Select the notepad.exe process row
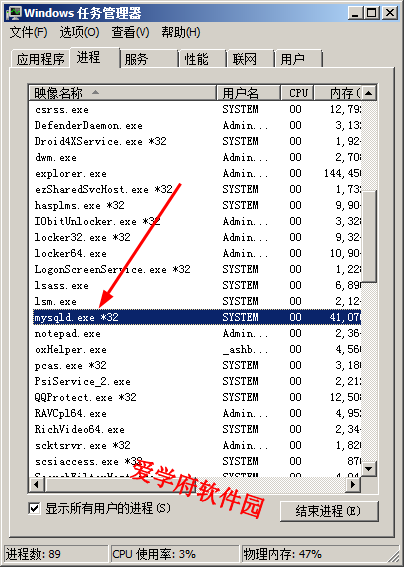 [197, 333]
